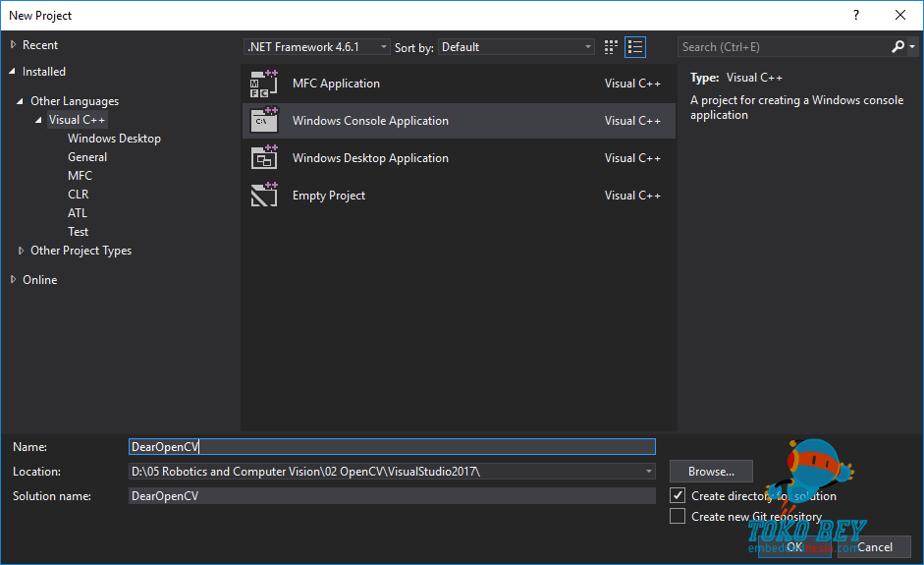Collapse the Installed tree node
This screenshot has height=565, width=924.
13,72
